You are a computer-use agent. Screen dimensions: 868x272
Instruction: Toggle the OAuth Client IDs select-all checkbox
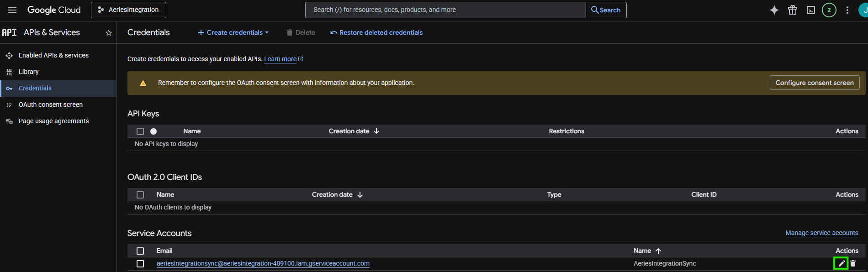[140, 195]
